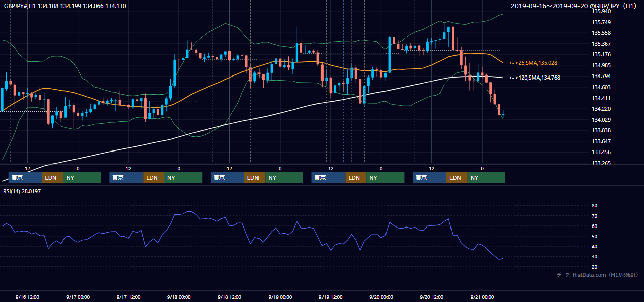Click the RSI(14) 28.0197 indicator label
The height and width of the screenshot is (302, 644).
[22, 191]
